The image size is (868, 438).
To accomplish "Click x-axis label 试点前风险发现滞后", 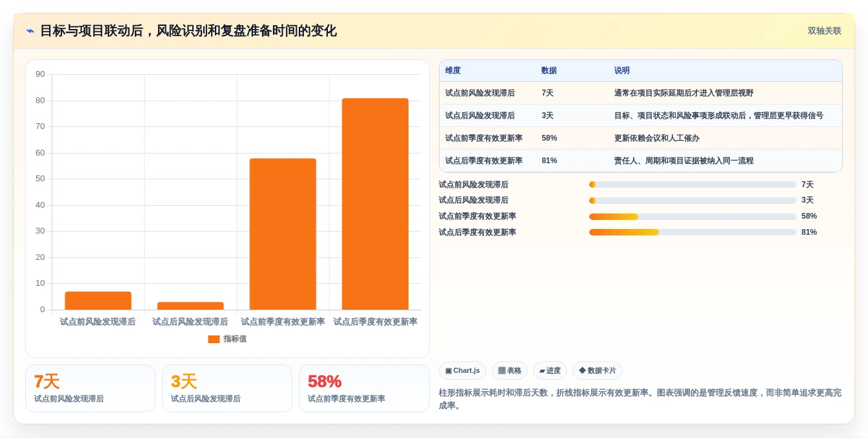I will click(x=98, y=322).
